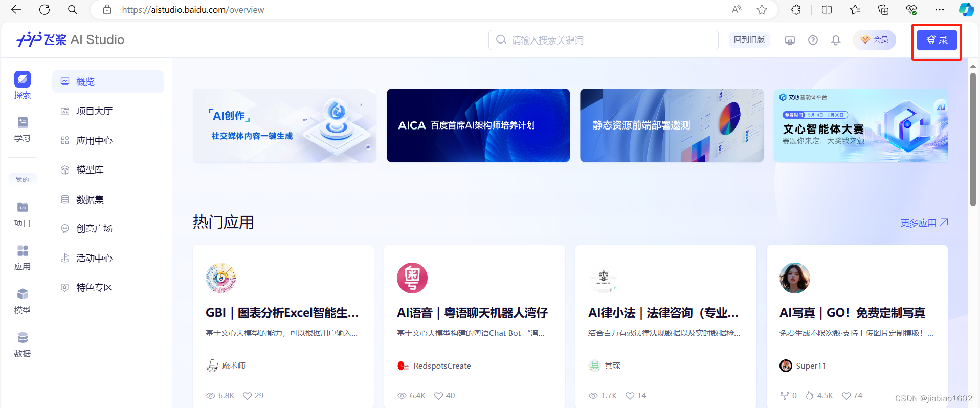
Task: Click the browser address bar URL
Action: [193, 10]
